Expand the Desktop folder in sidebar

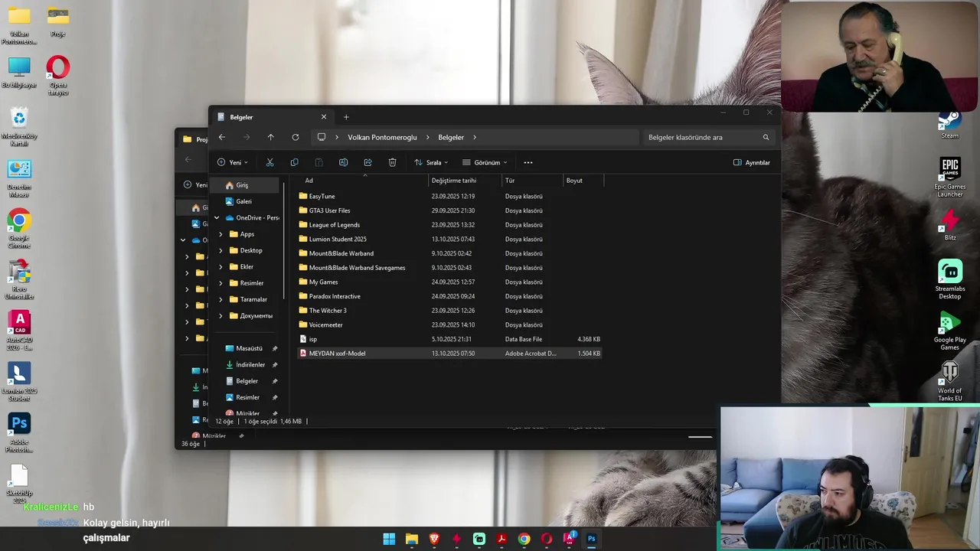[x=221, y=250]
